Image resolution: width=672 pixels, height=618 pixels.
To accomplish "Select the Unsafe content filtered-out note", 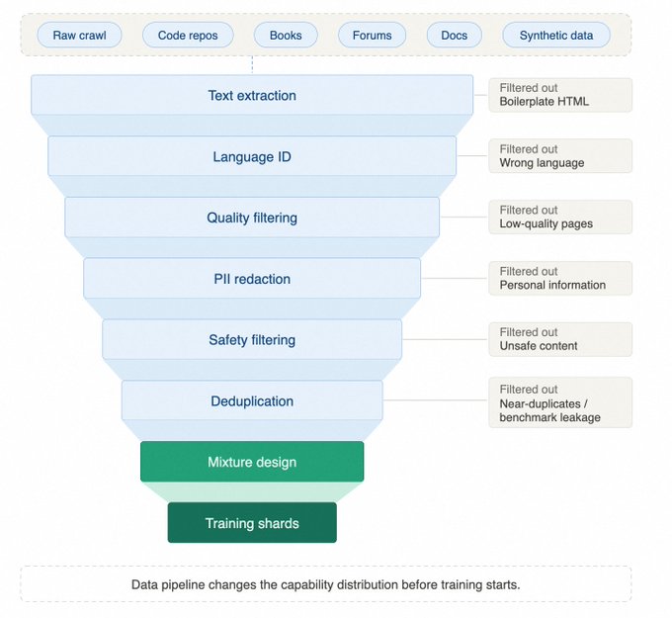I will [x=560, y=339].
